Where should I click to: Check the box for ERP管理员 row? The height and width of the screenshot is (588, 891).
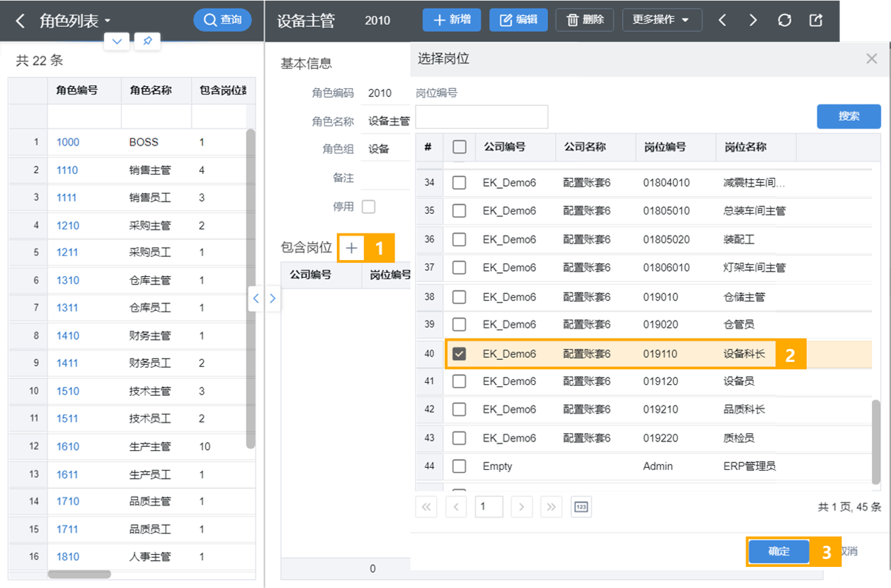coord(460,466)
